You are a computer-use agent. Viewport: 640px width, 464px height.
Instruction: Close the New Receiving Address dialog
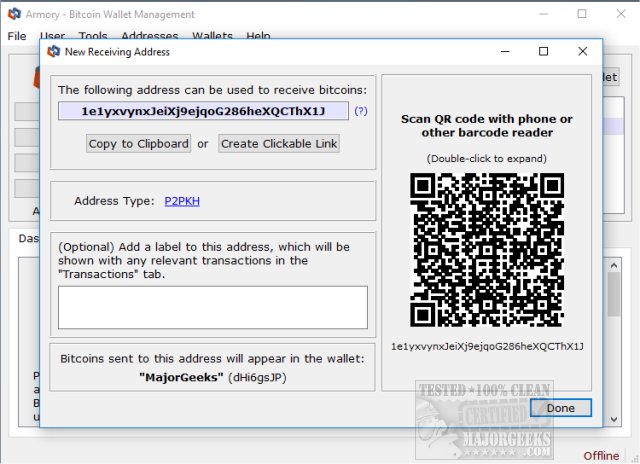582,51
